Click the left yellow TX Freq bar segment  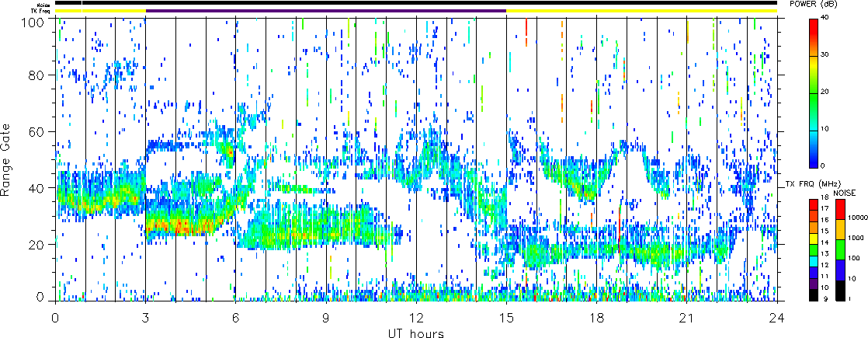[100, 11]
